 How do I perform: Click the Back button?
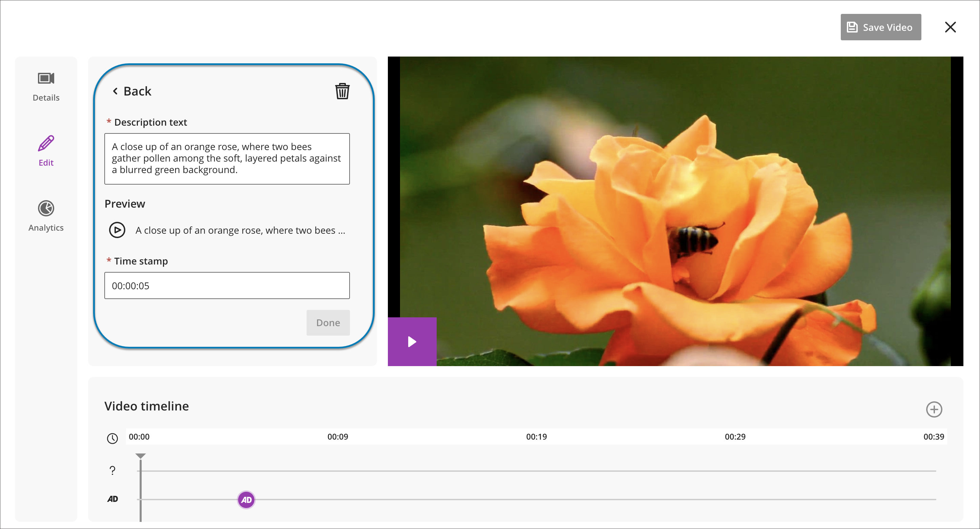coord(131,91)
